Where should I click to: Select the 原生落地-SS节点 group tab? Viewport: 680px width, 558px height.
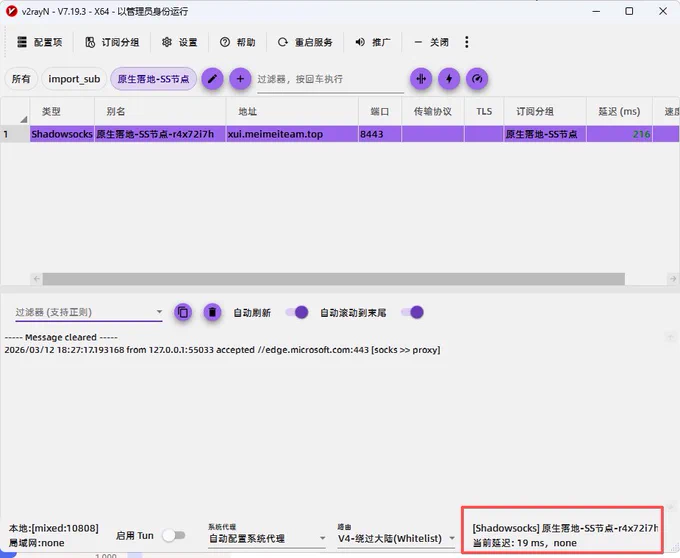(x=154, y=79)
